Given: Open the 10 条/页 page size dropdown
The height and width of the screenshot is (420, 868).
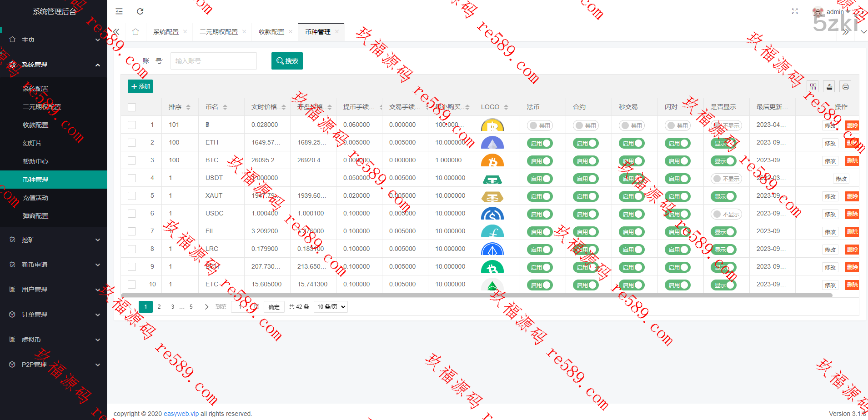Looking at the screenshot, I should [331, 307].
